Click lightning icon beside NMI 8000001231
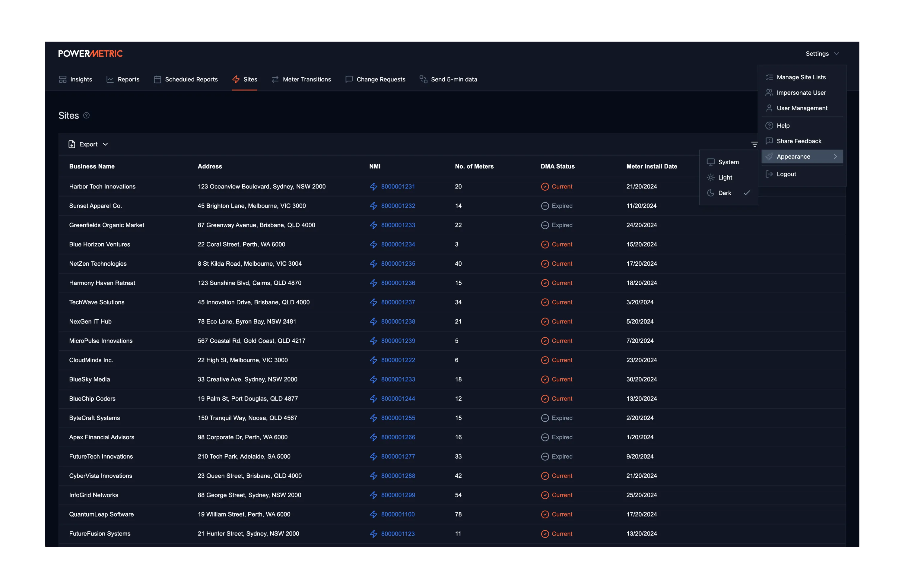Image resolution: width=905 pixels, height=588 pixels. click(x=373, y=187)
